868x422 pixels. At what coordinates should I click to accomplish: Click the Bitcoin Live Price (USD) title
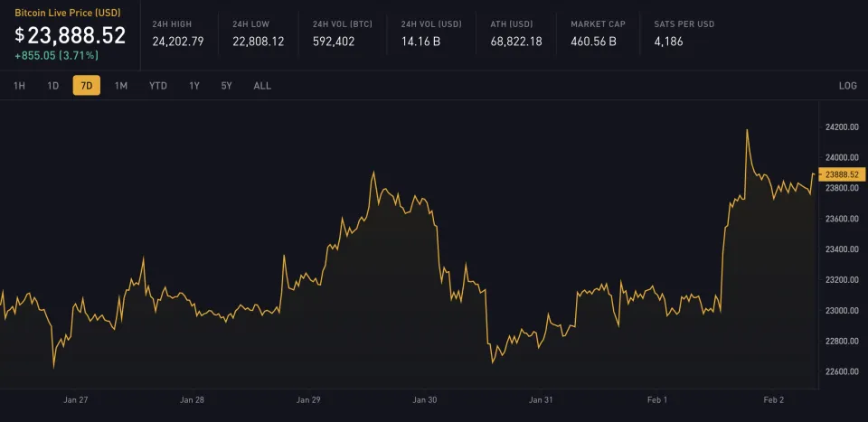67,14
